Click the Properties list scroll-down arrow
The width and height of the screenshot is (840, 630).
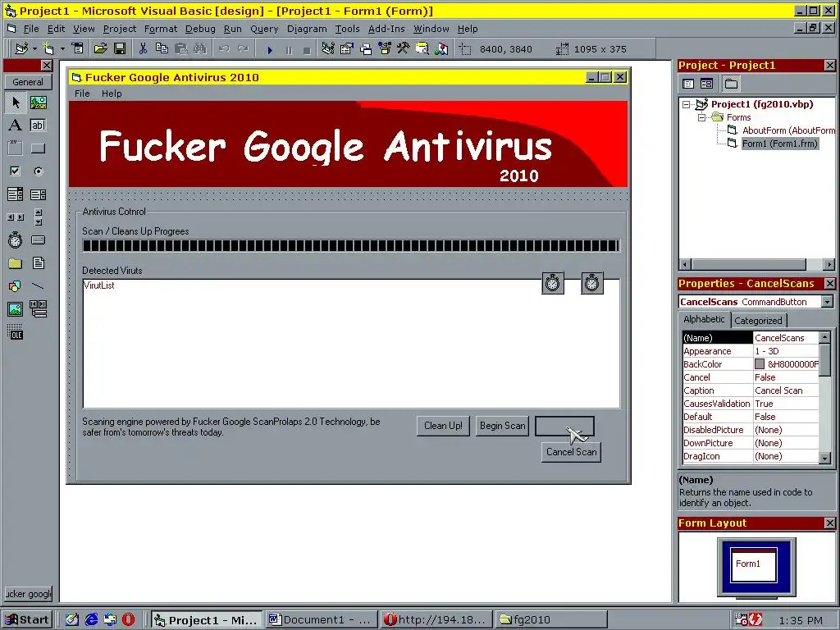[825, 458]
